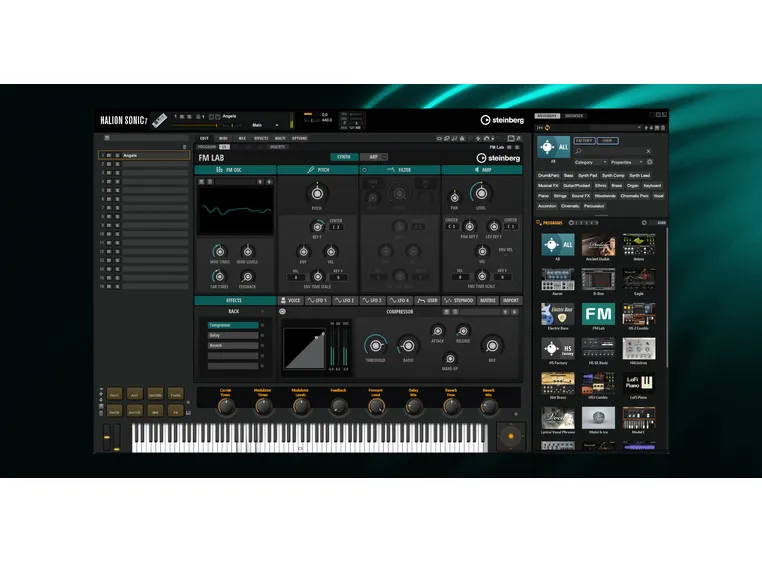Open the EDIT tab
Screen dimensions: 762x562
[x=205, y=138]
